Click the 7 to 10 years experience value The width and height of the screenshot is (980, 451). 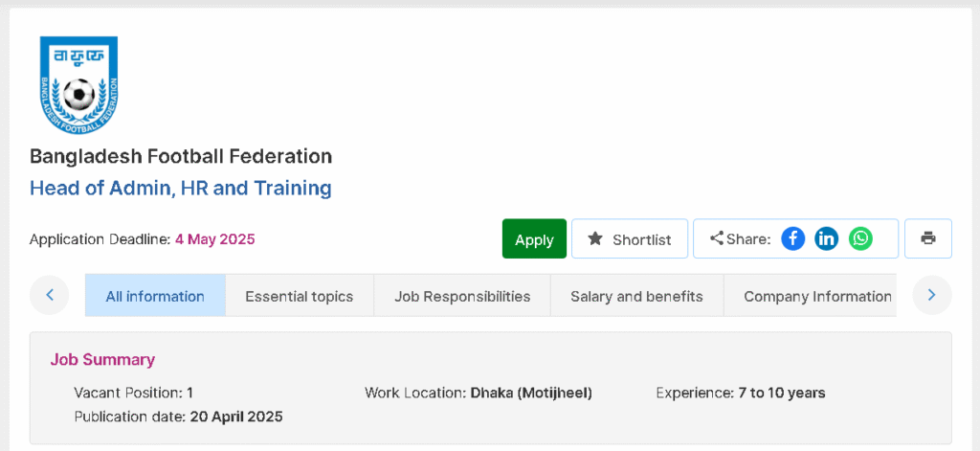tap(782, 394)
